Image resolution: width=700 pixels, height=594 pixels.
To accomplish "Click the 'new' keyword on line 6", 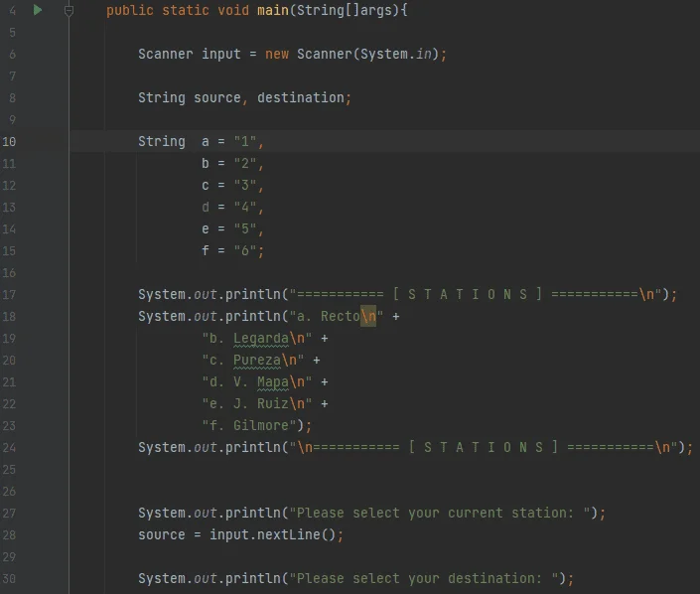I will coord(277,55).
